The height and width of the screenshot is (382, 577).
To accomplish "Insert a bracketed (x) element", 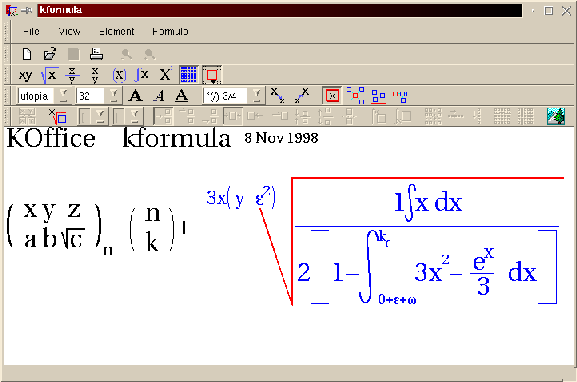I will [x=119, y=75].
